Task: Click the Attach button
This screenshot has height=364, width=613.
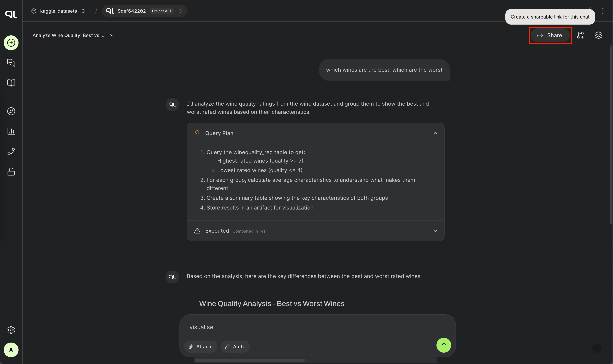Action: tap(200, 347)
